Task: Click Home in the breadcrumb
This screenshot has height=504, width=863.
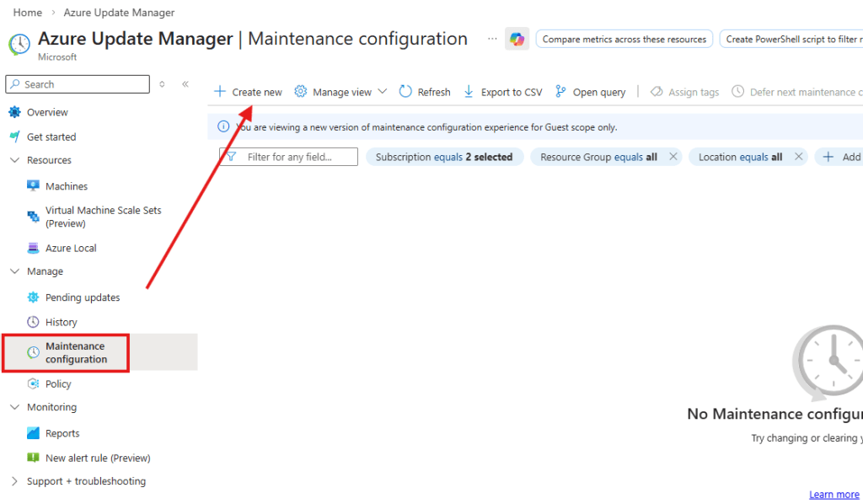Action: (x=28, y=13)
